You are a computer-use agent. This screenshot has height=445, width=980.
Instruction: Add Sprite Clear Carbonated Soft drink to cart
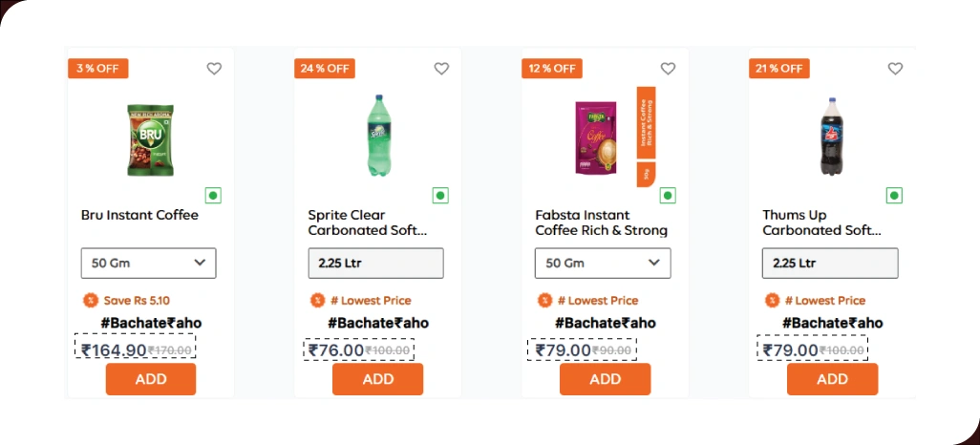(377, 379)
